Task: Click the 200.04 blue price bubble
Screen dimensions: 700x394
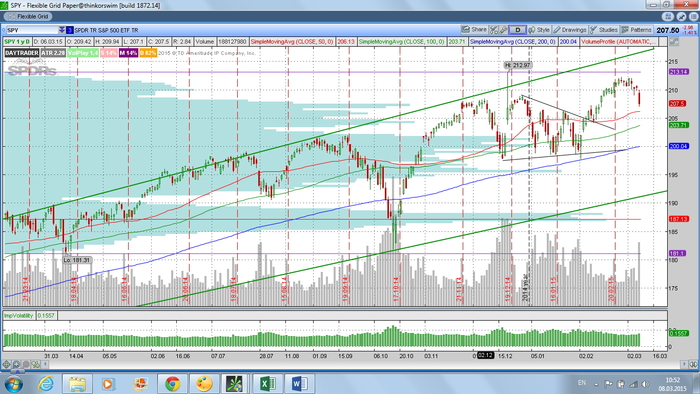Action: pos(678,146)
